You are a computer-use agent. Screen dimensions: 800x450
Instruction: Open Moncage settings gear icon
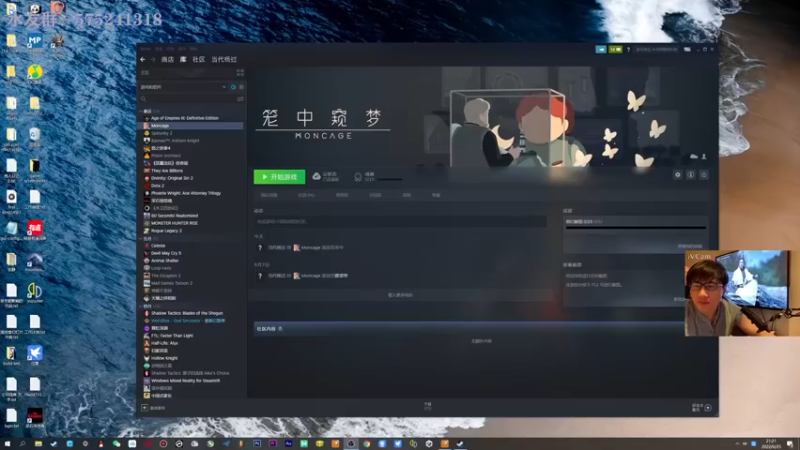(678, 175)
